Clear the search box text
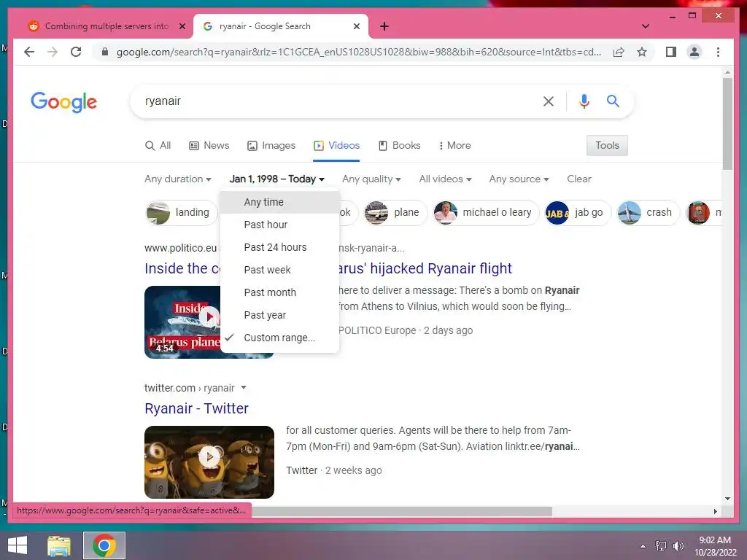The height and width of the screenshot is (560, 747). coord(549,101)
